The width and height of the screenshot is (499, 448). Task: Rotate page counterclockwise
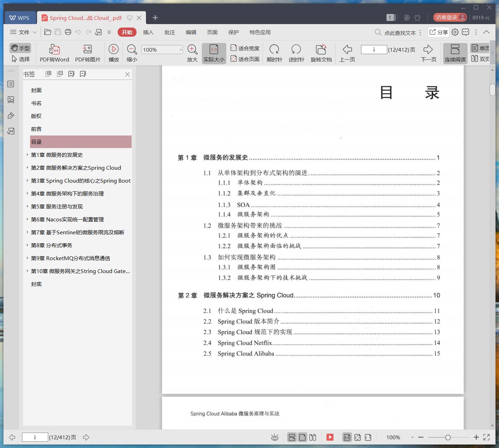click(296, 53)
